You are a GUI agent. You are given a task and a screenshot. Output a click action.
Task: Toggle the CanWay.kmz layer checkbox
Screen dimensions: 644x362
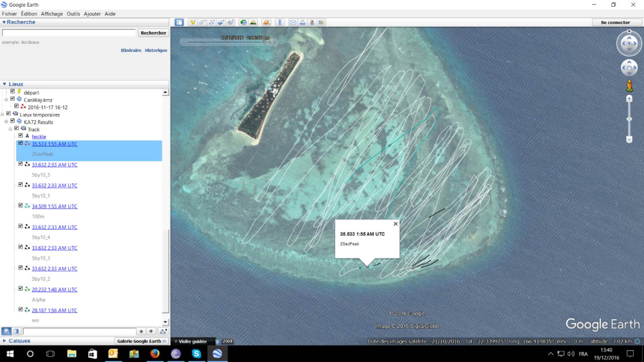click(12, 99)
